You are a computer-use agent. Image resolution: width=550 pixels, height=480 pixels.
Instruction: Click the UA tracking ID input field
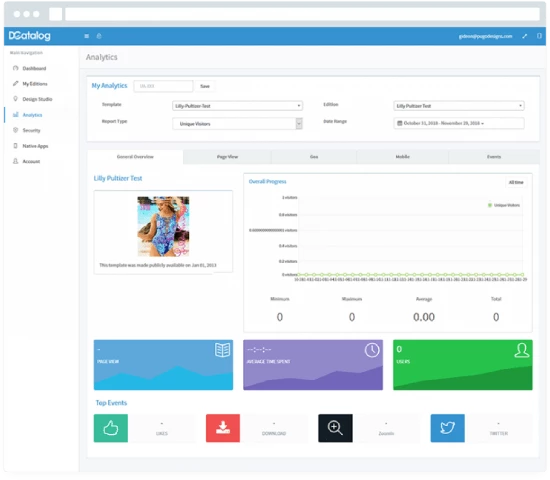163,86
